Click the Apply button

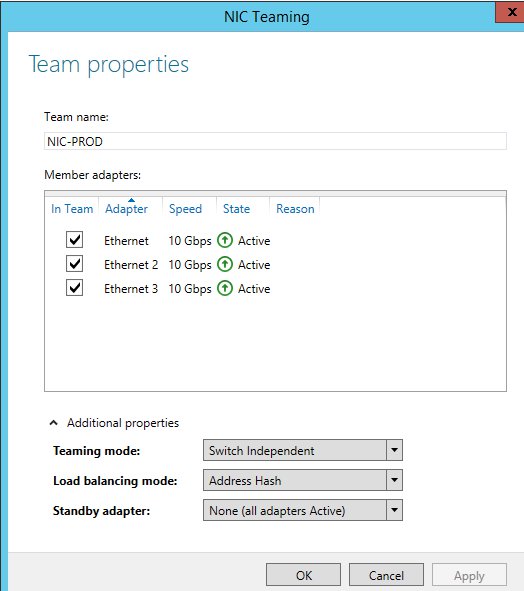pos(469,575)
